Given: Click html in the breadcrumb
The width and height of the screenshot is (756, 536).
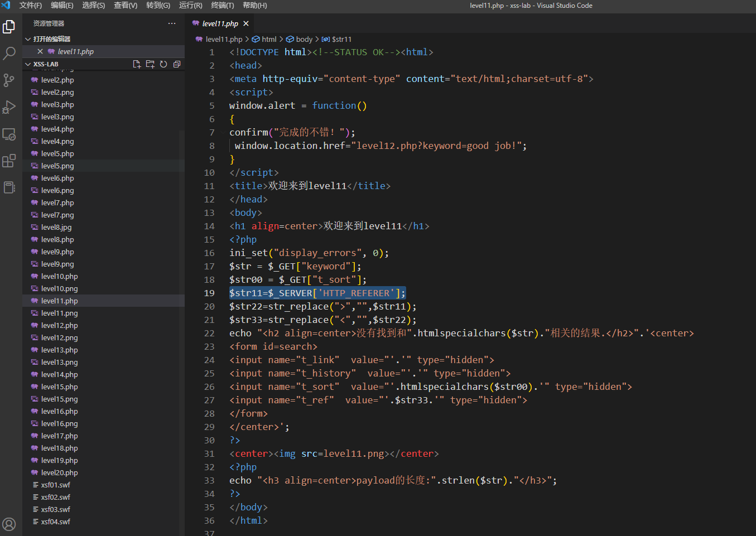Looking at the screenshot, I should 269,39.
